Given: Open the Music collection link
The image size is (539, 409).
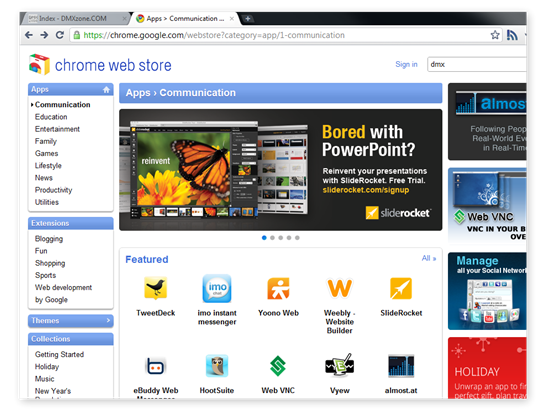Looking at the screenshot, I should coord(44,379).
